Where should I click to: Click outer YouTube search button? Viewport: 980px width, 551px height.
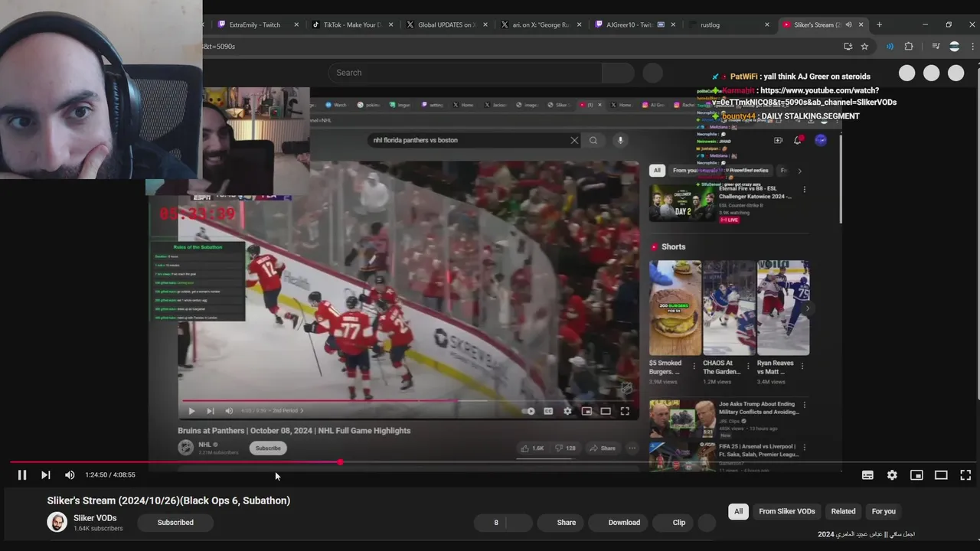coord(618,73)
